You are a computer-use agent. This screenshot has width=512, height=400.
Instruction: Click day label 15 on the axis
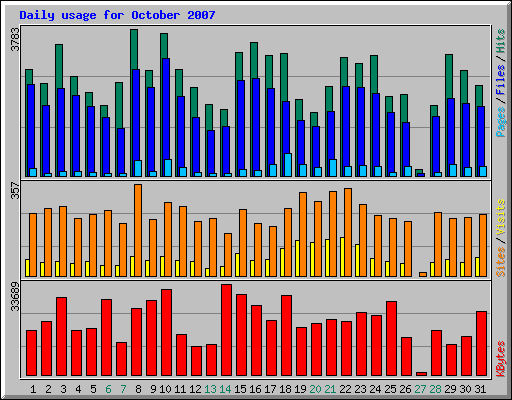tap(240, 389)
